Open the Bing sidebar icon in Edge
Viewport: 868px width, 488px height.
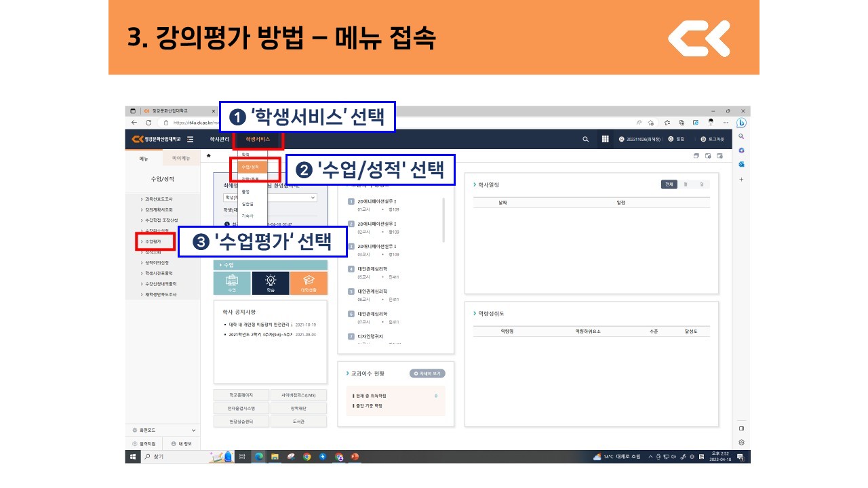741,123
